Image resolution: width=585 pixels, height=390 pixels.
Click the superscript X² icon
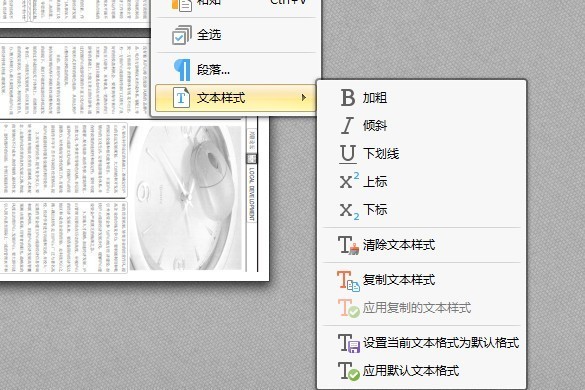pyautogui.click(x=349, y=181)
